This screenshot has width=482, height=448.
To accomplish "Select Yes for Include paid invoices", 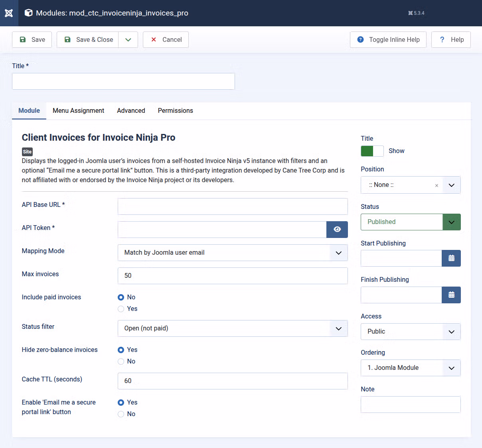I will [x=121, y=309].
